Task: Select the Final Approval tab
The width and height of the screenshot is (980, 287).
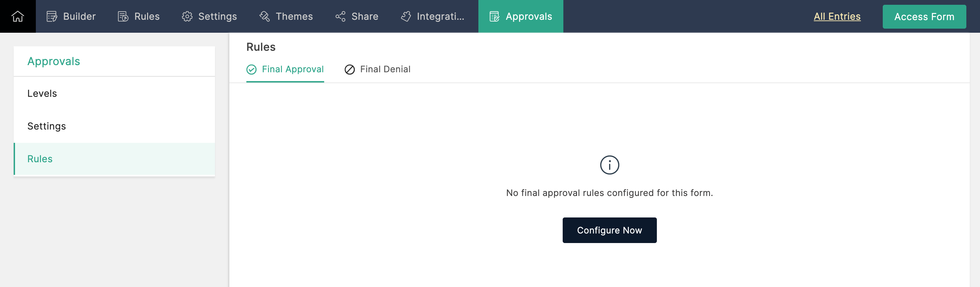Action: click(292, 69)
